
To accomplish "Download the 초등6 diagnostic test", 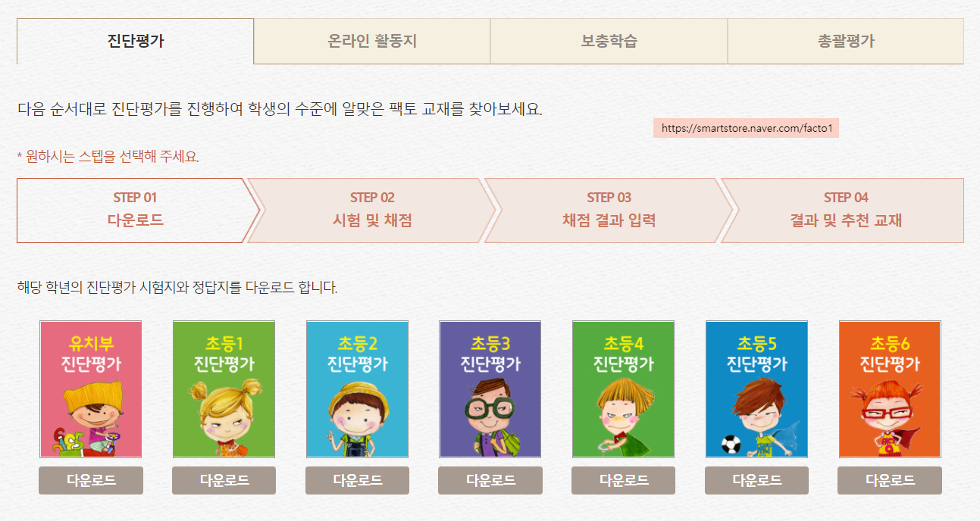I will coord(890,480).
